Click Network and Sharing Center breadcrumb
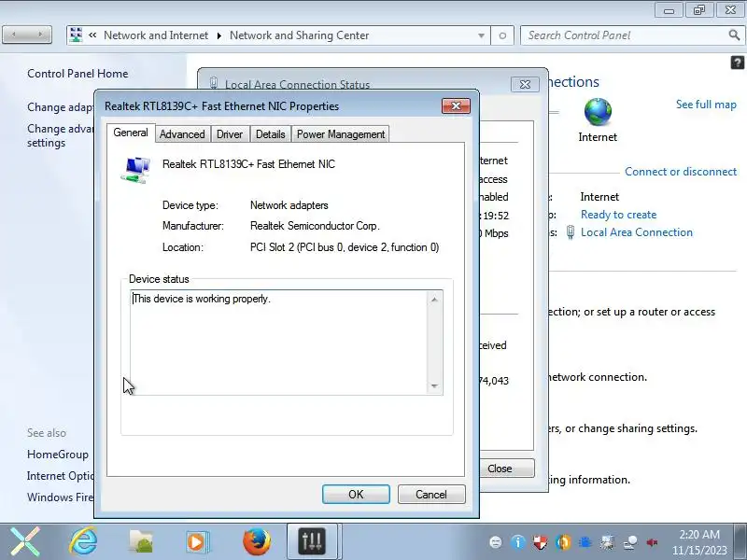Screen dimensions: 747x560 coord(299,35)
